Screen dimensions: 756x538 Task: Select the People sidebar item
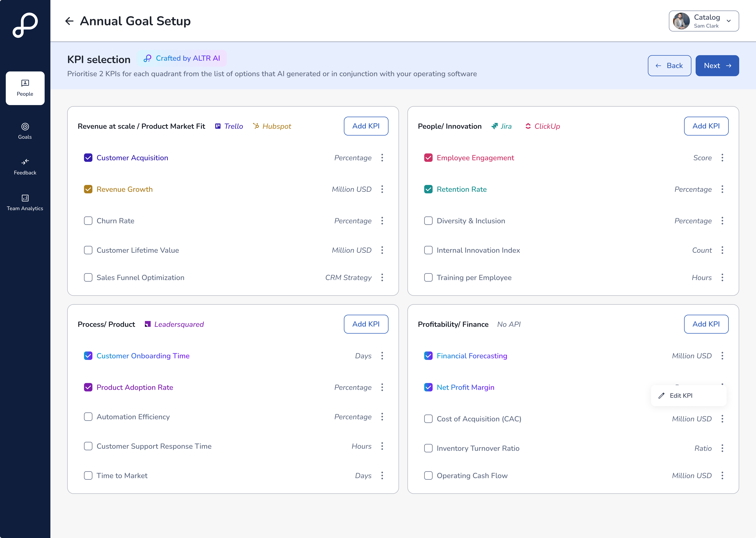point(25,88)
